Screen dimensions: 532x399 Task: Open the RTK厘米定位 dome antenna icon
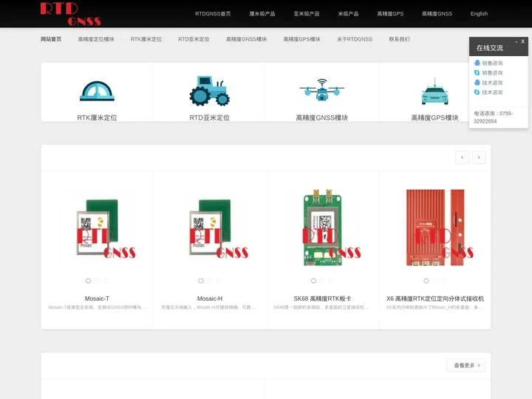97,91
